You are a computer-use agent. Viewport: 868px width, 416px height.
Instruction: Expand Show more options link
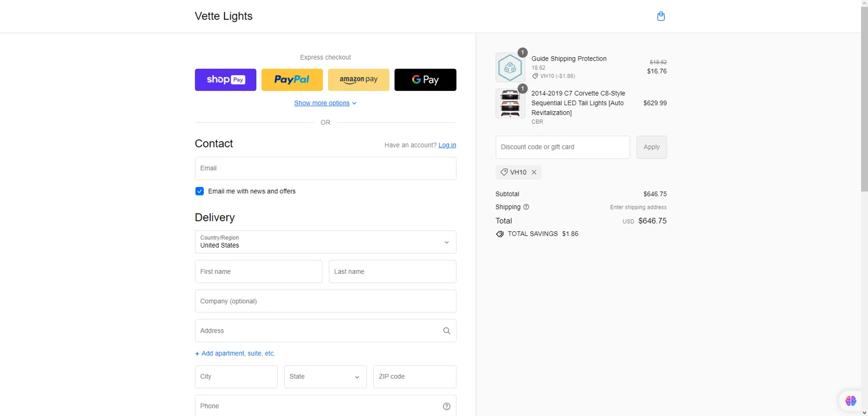pos(325,103)
